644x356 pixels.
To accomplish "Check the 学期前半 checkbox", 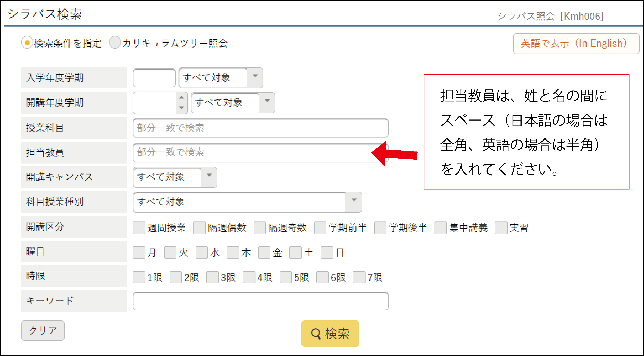I will [x=320, y=228].
